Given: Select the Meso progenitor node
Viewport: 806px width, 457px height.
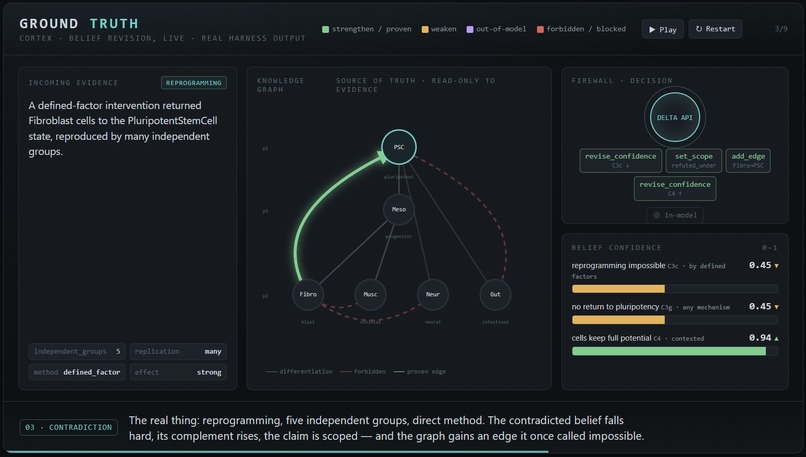Looking at the screenshot, I should (399, 209).
